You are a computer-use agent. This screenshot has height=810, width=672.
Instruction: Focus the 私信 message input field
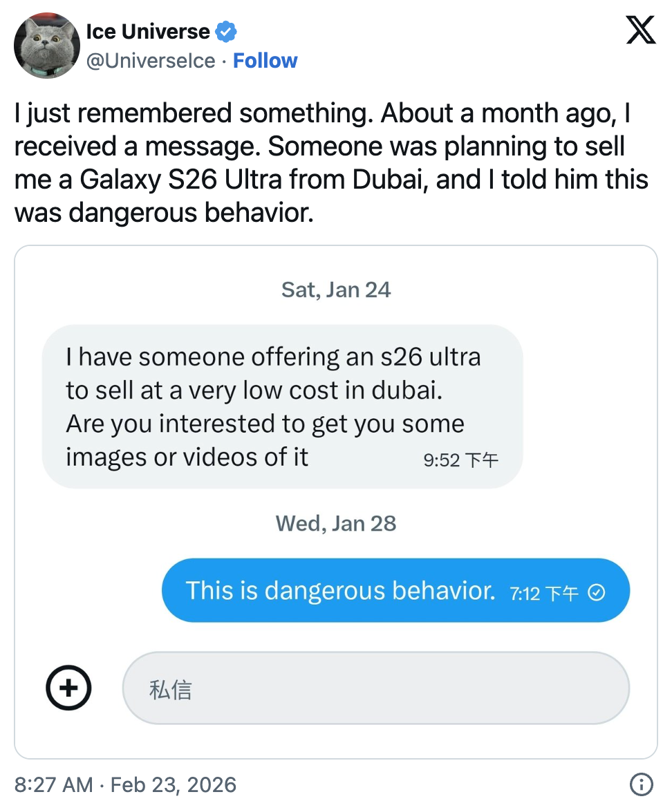(375, 688)
